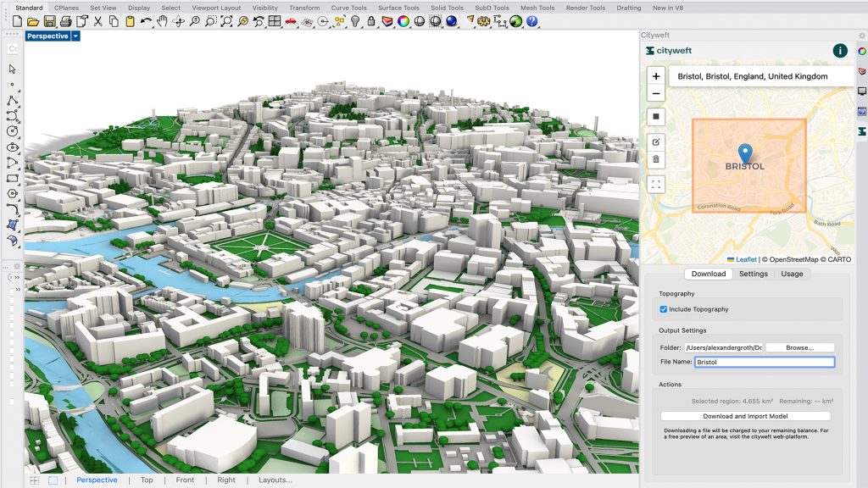
Task: Toggle map fullscreen view button
Action: [656, 184]
